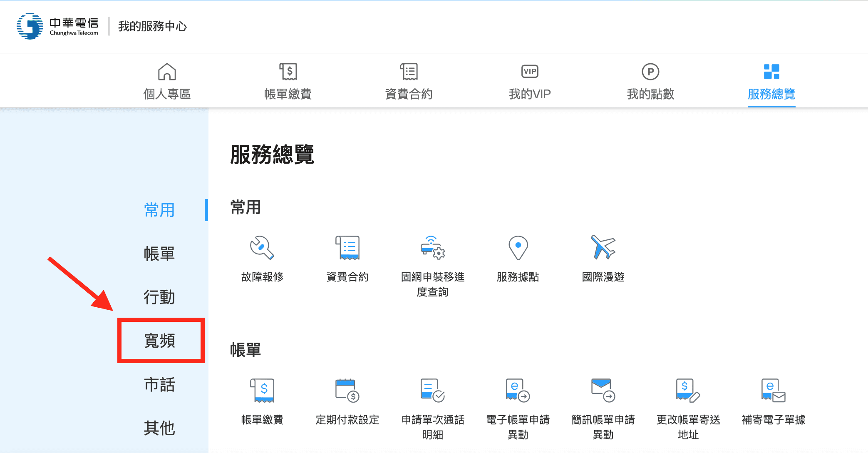Select 市話 in the left sidebar
This screenshot has height=453, width=868.
pyautogui.click(x=159, y=384)
